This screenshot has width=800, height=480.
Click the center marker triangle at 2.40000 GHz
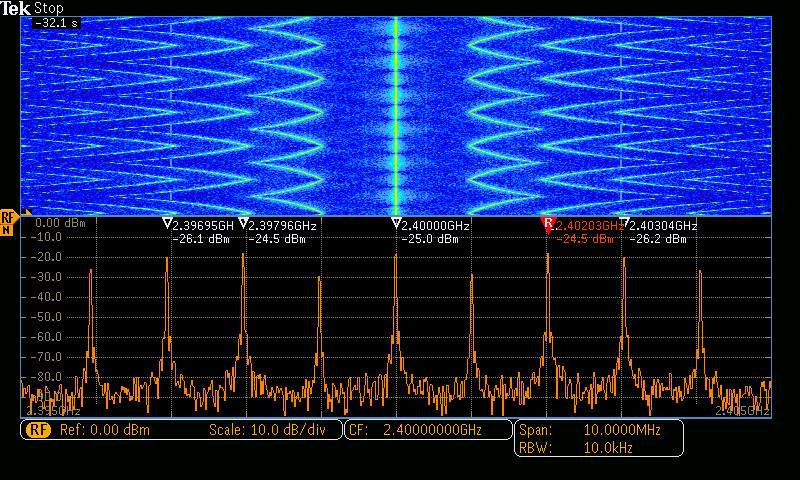pos(396,224)
